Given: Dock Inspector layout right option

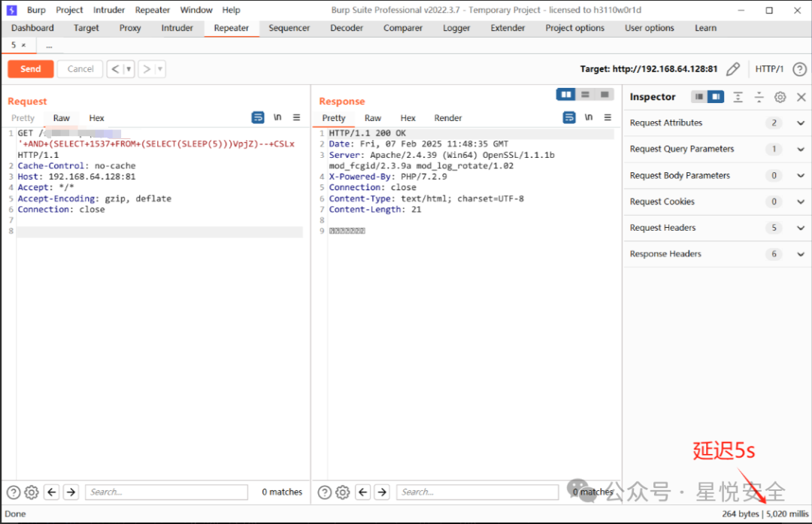Looking at the screenshot, I should 716,97.
